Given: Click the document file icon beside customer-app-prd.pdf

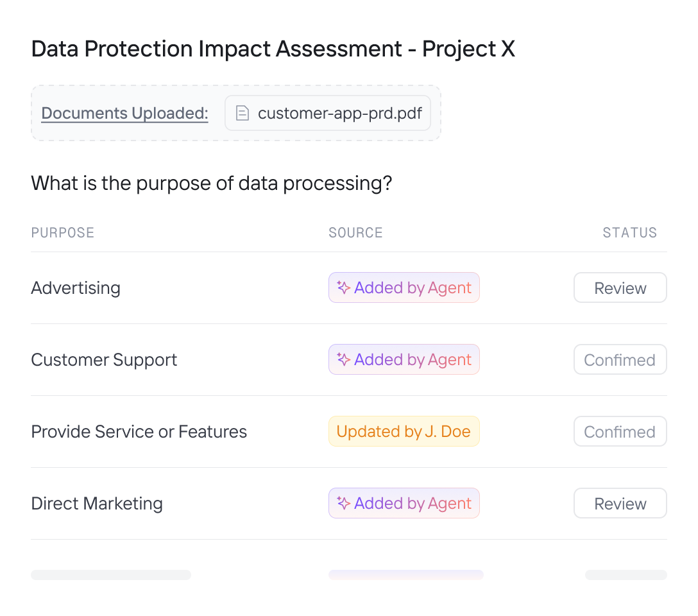Looking at the screenshot, I should (x=242, y=114).
